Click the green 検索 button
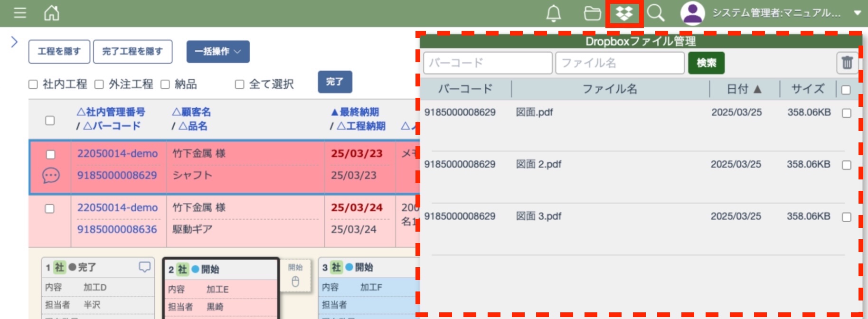The width and height of the screenshot is (868, 319). (706, 63)
